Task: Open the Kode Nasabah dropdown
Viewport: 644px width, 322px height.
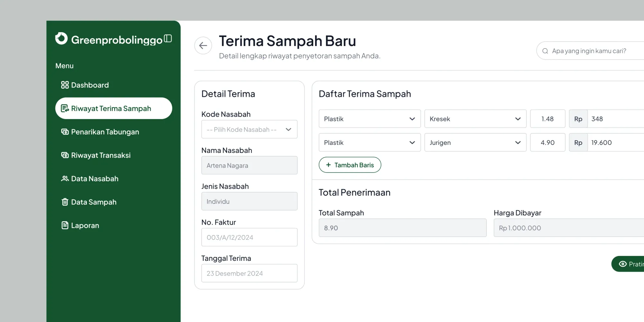Action: pos(249,129)
